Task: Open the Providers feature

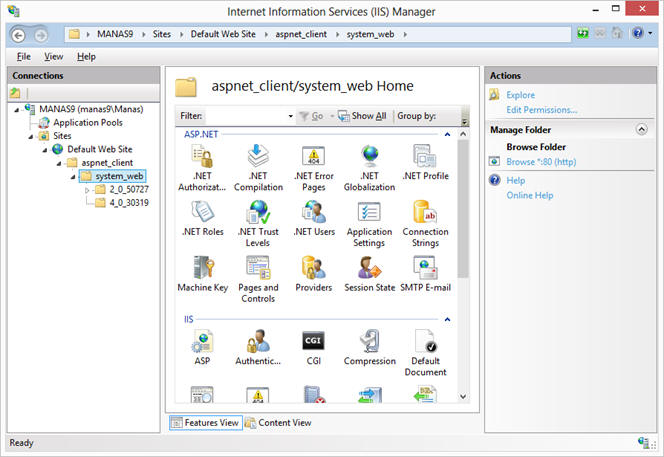Action: tap(314, 274)
